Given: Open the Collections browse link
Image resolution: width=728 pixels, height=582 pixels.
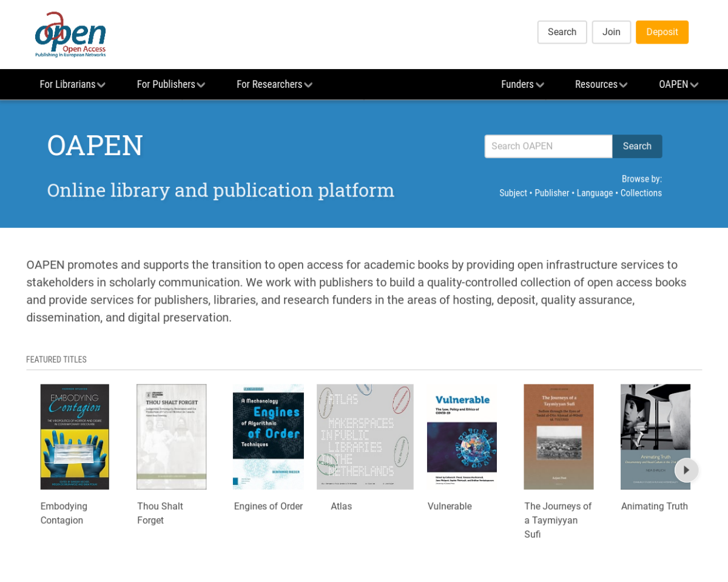Looking at the screenshot, I should click(x=641, y=193).
